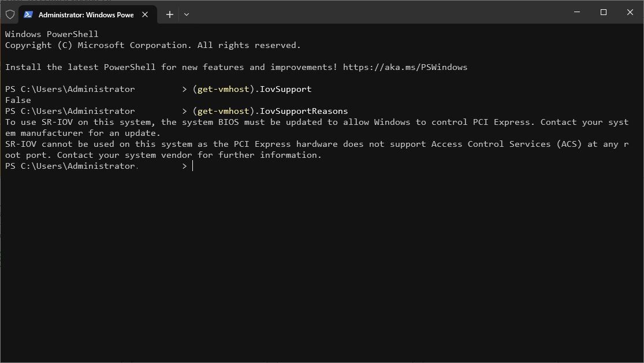Viewport: 644px width, 363px height.
Task: Open a new tab with plus button
Action: tap(170, 14)
